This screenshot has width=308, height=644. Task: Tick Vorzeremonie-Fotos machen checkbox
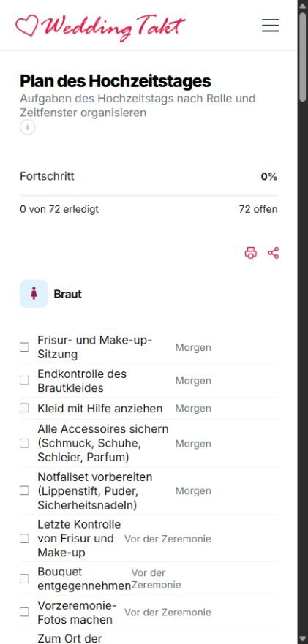25,612
